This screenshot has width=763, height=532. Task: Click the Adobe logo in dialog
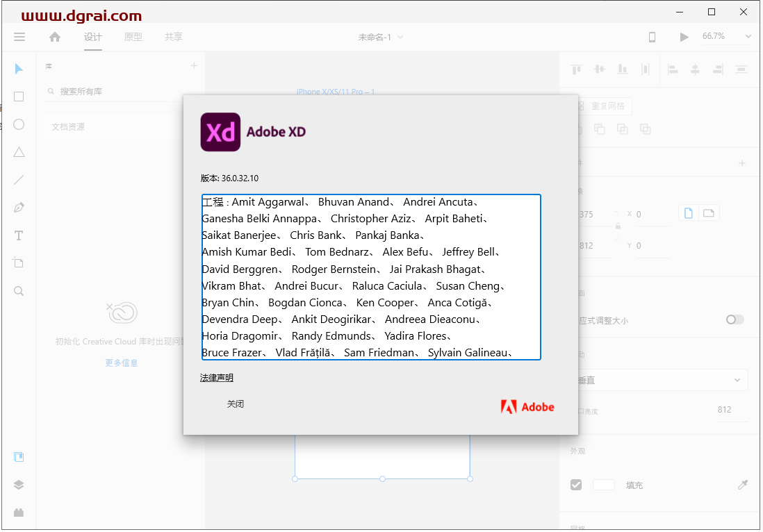[527, 407]
